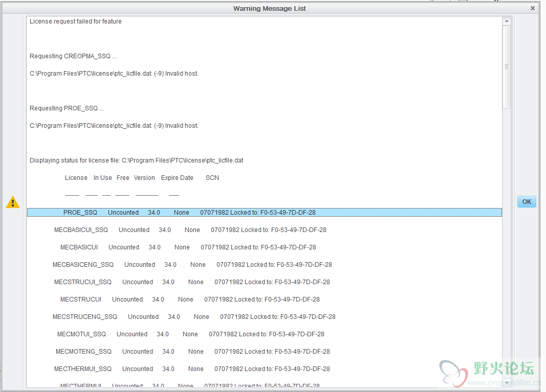Screen dimensions: 546x392
Task: Close the Warning Message List dialog
Action: pos(532,8)
